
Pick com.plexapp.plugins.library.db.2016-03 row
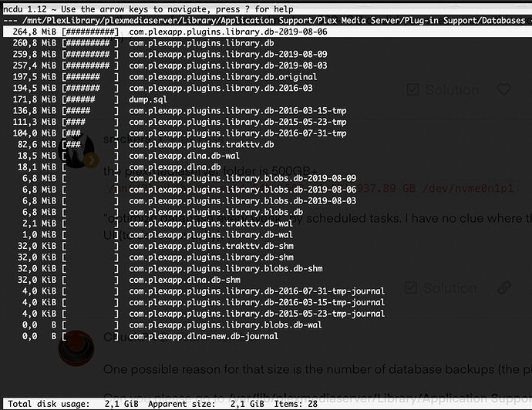coord(221,88)
